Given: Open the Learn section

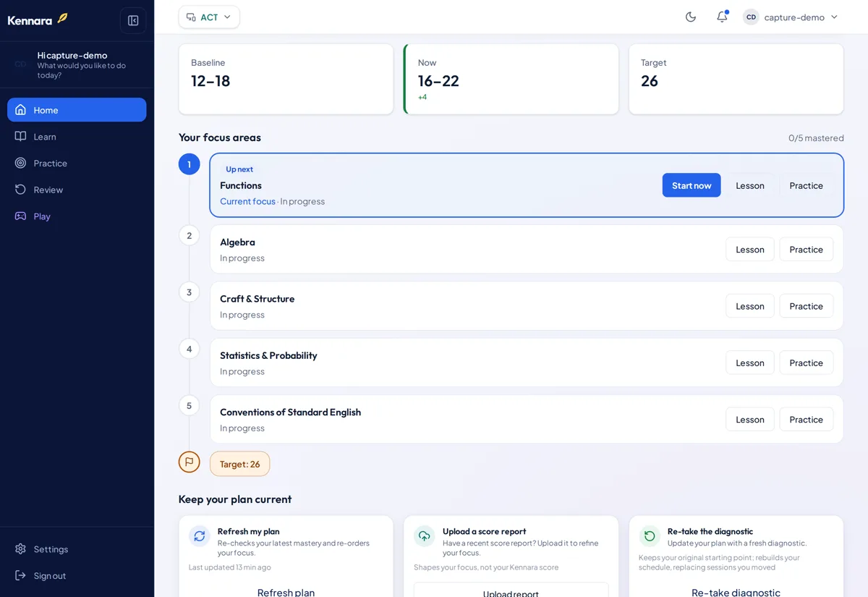Looking at the screenshot, I should click(77, 137).
